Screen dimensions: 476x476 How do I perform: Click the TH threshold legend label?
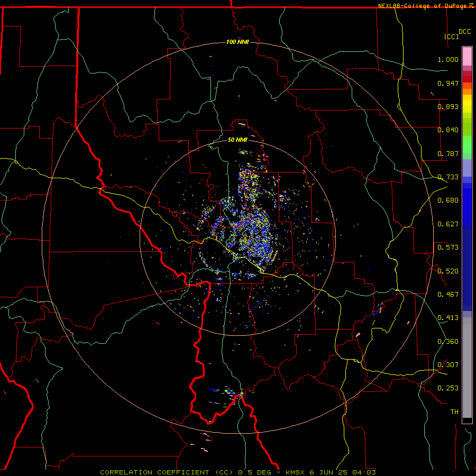point(454,412)
